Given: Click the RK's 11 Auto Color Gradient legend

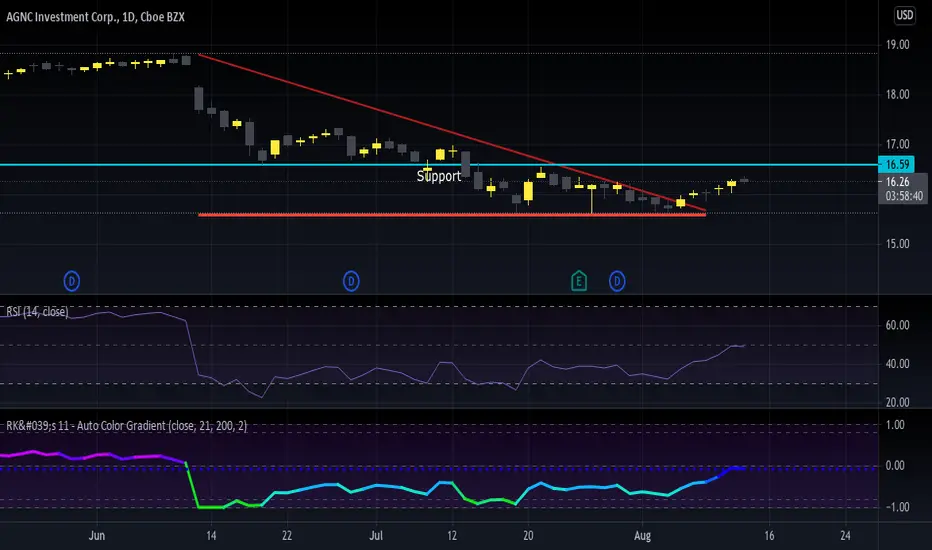Looking at the screenshot, I should coord(126,426).
